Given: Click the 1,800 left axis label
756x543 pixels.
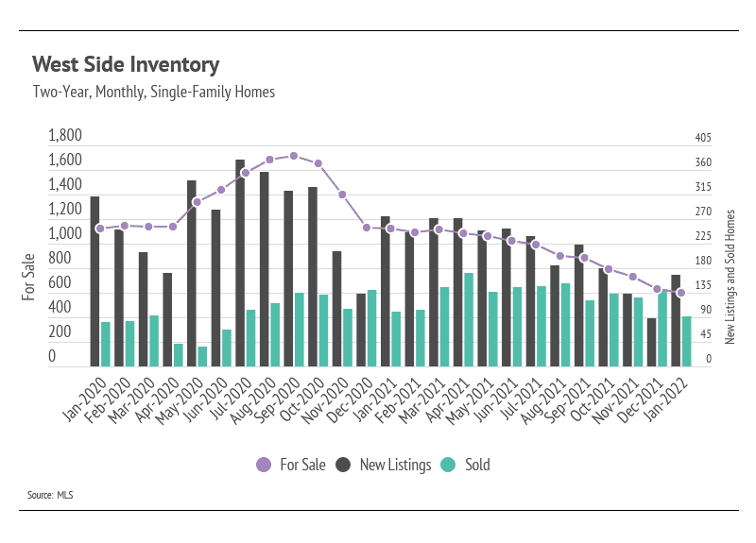Looking at the screenshot, I should point(65,135).
